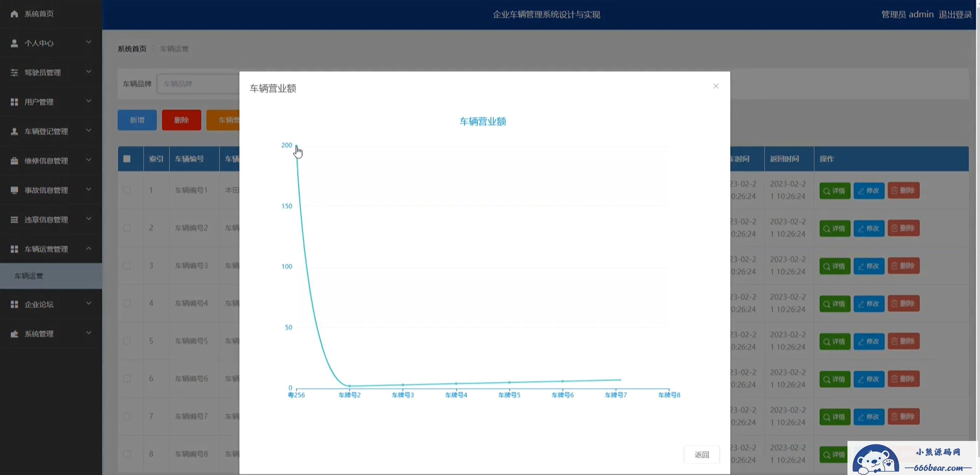Click 系统首页 in the breadcrumb

(132, 48)
